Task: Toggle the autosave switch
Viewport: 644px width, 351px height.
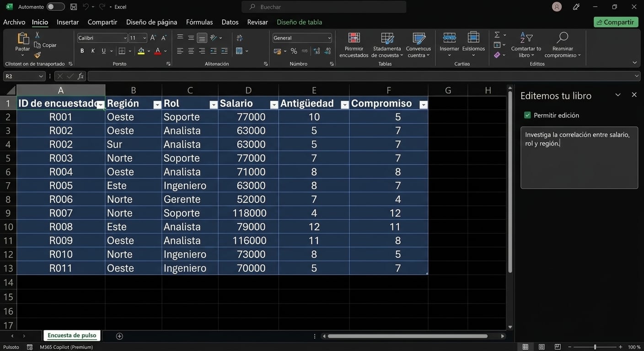Action: point(56,7)
